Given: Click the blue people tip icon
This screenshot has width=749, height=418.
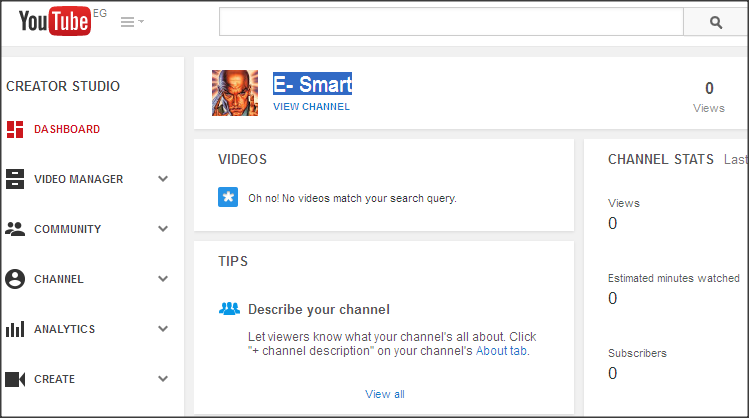Looking at the screenshot, I should [229, 309].
